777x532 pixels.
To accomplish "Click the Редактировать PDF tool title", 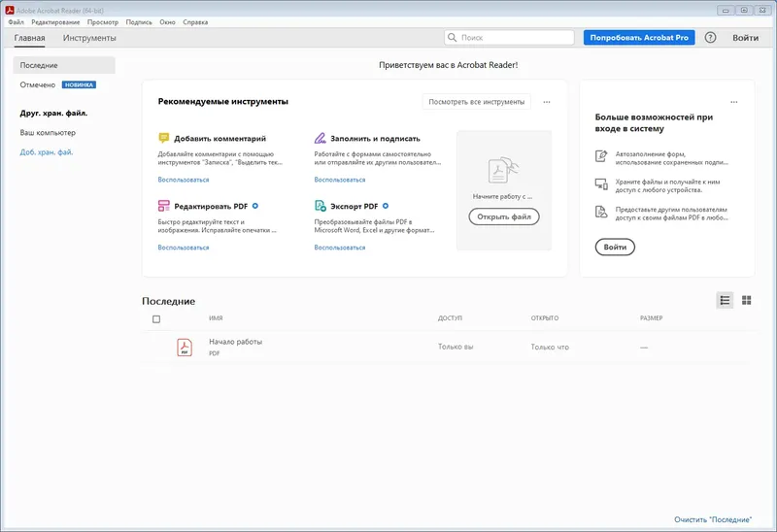I will tap(211, 206).
